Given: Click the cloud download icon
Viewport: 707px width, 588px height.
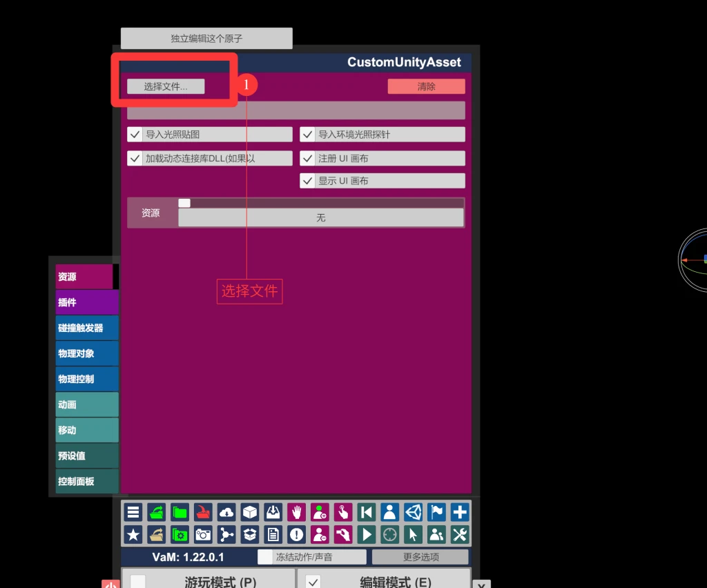Looking at the screenshot, I should click(x=226, y=512).
